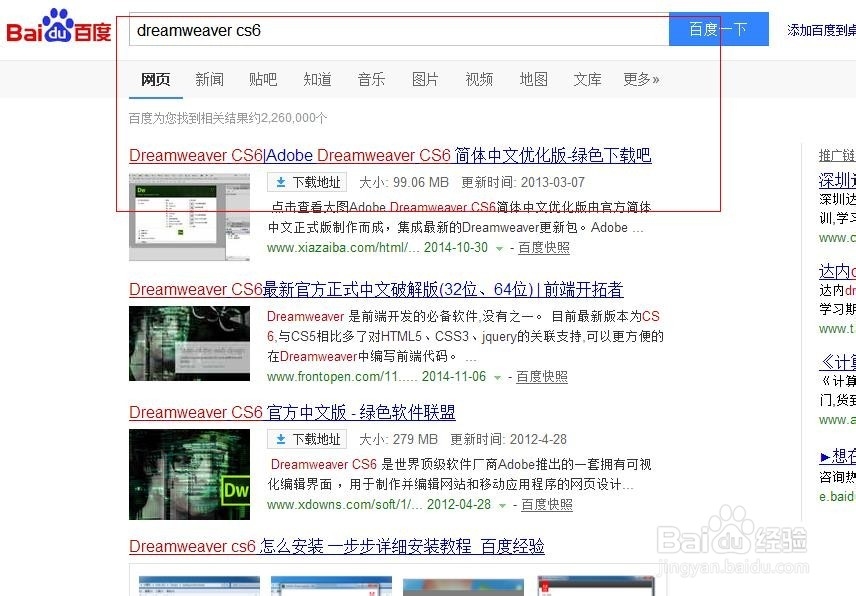Open the 深圳 sidebar ad link
Image resolution: width=856 pixels, height=596 pixels.
point(837,180)
